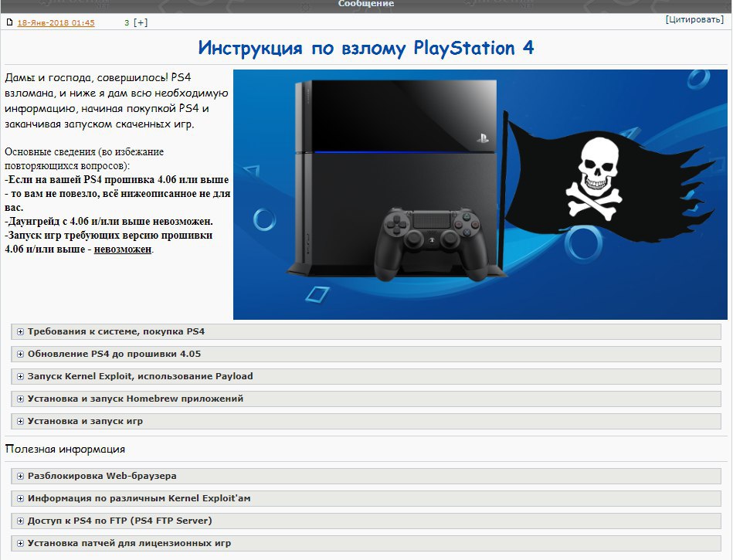
Task: Click the line Даунгрейд с 4.06 и/или выше невозможен
Action: pyautogui.click(x=109, y=221)
